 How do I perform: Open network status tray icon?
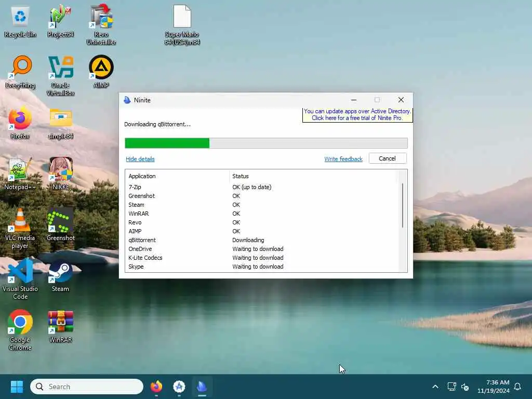pyautogui.click(x=451, y=387)
